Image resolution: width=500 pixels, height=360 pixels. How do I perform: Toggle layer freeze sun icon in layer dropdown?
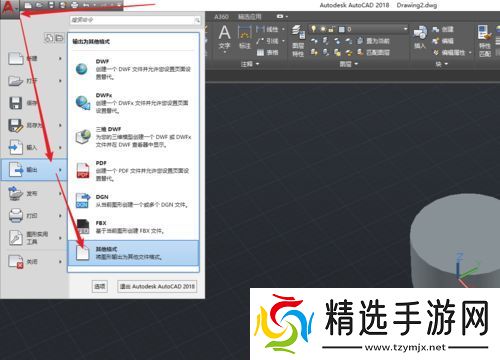pos(322,29)
